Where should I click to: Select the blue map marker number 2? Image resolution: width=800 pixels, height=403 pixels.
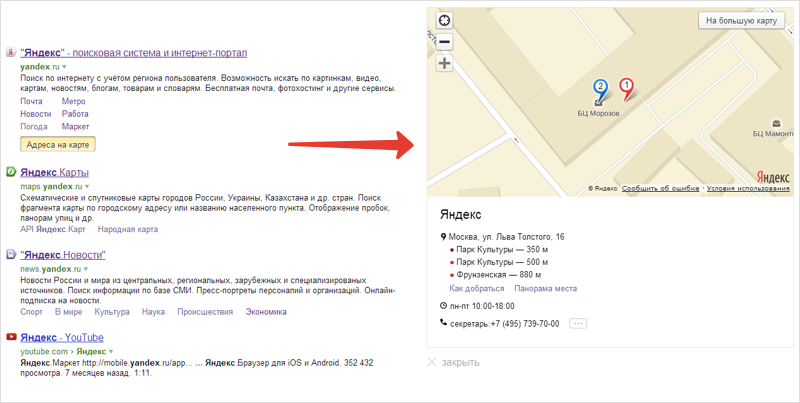600,90
